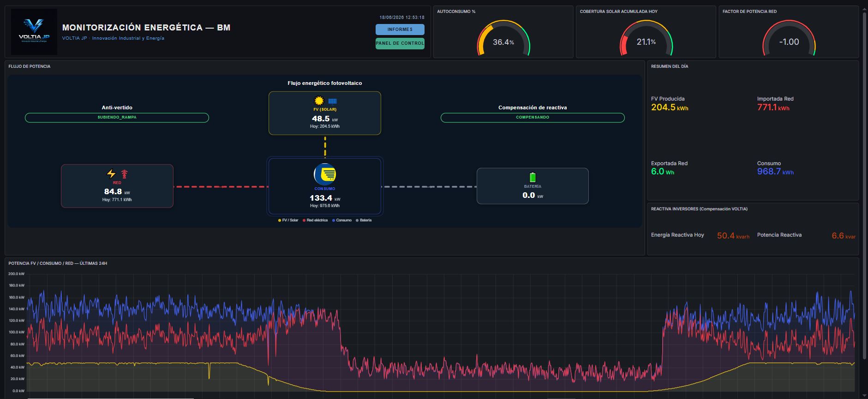This screenshot has height=399, width=868.
Task: Click the 0.0 kW axis label
Action: pyautogui.click(x=18, y=391)
